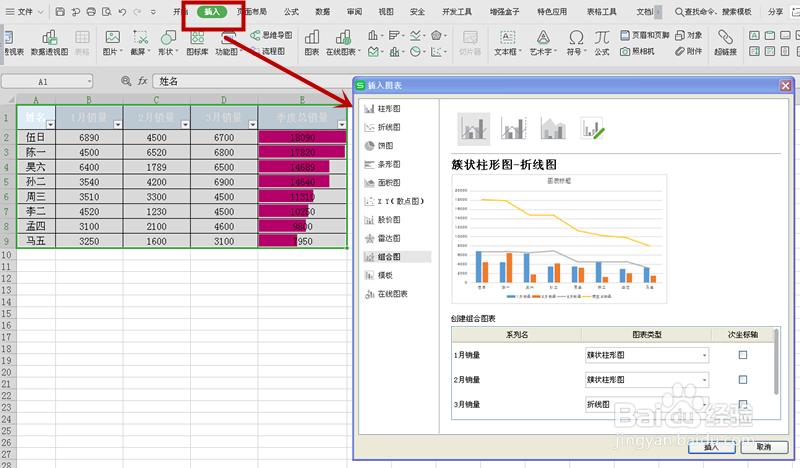The height and width of the screenshot is (468, 800).
Task: Click the Undo arrow icon
Action: (122, 11)
